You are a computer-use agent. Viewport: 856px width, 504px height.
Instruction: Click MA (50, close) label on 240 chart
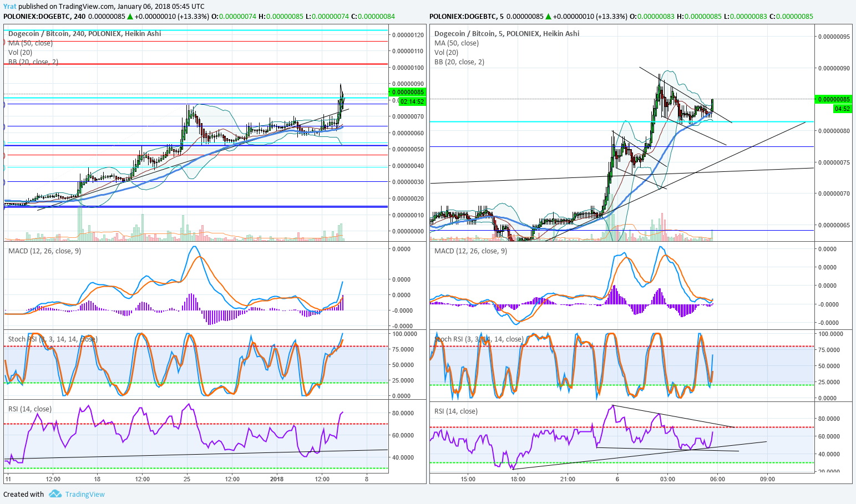[31, 43]
